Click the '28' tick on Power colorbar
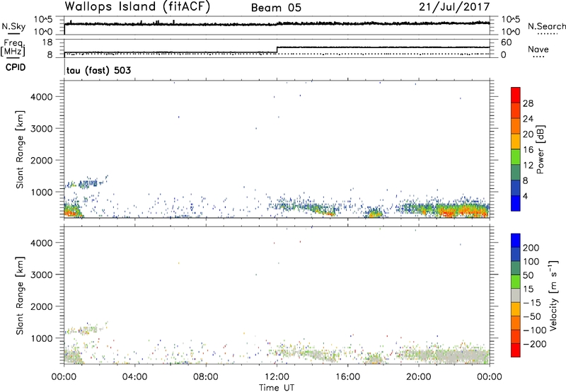 point(528,103)
